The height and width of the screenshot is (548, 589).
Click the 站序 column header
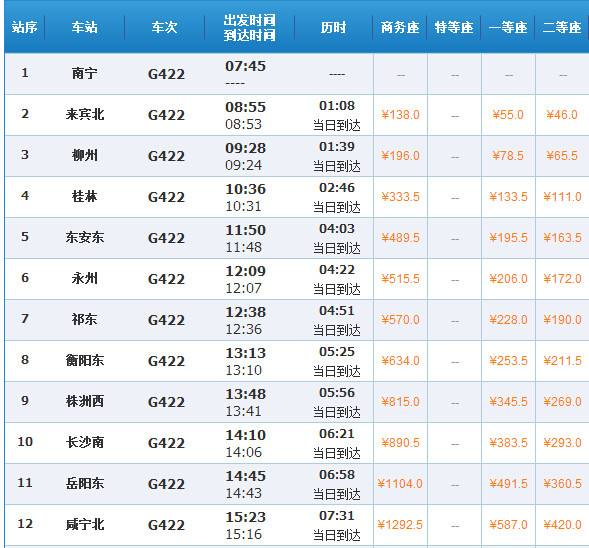[24, 27]
